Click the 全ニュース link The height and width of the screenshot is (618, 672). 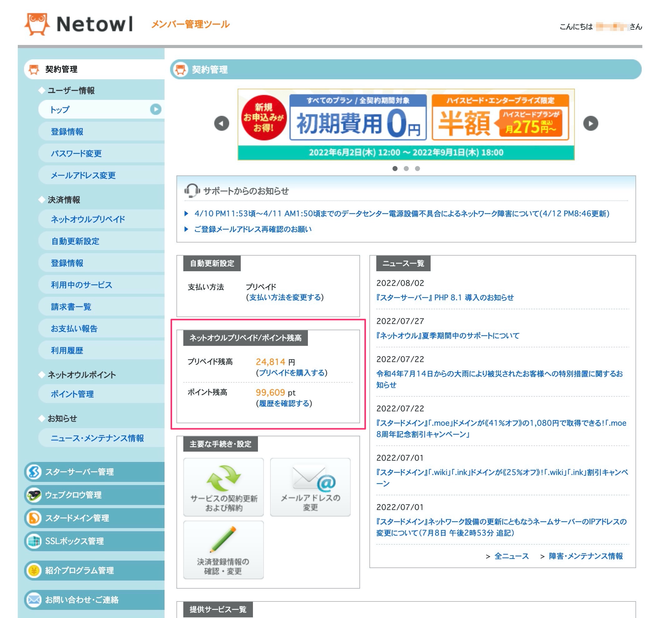point(511,556)
